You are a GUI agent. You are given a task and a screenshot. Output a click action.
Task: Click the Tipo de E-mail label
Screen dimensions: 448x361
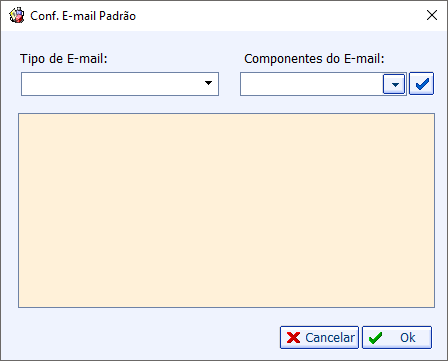click(x=64, y=58)
